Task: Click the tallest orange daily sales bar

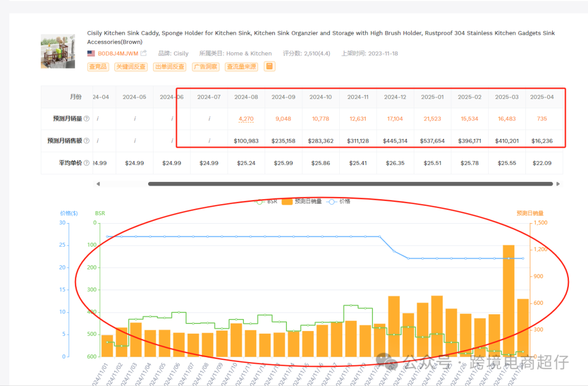Action: click(509, 301)
